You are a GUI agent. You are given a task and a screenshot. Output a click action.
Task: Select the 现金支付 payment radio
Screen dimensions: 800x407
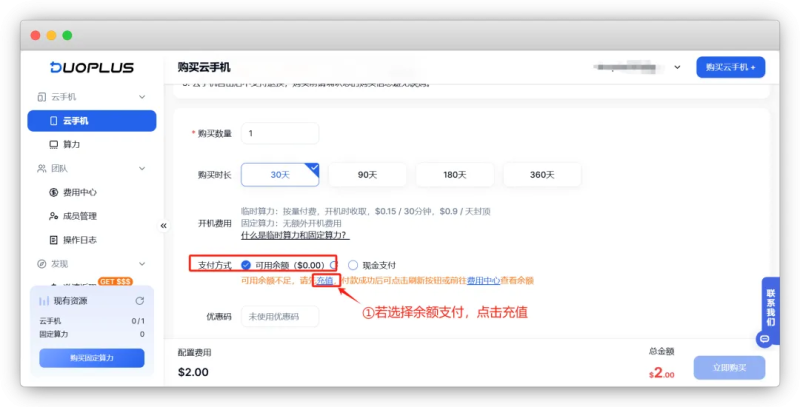pos(353,265)
